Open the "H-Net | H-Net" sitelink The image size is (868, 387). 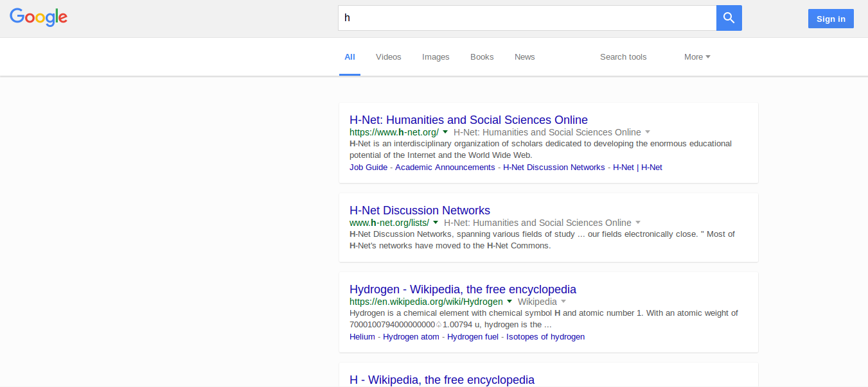click(637, 168)
